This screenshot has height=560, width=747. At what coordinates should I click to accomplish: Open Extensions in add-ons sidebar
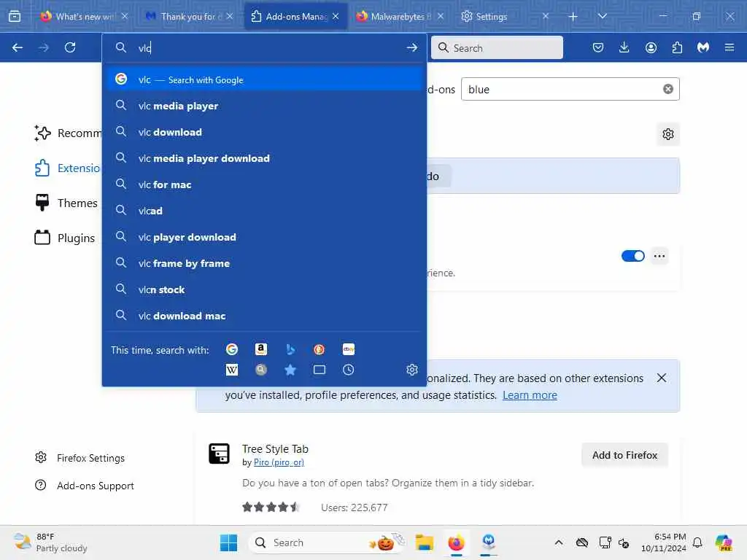pos(67,168)
